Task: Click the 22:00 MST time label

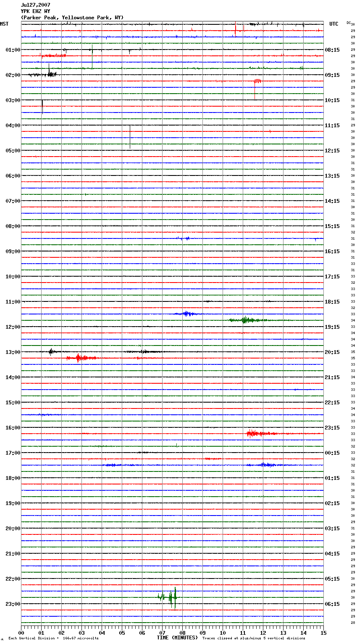Action: [x=13, y=579]
